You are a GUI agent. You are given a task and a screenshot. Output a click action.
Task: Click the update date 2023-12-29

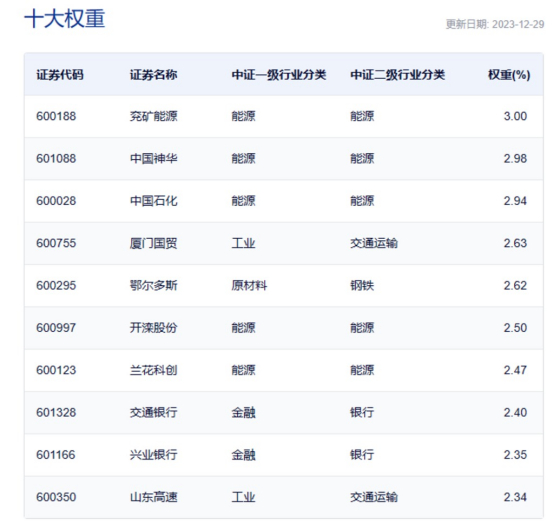[518, 24]
